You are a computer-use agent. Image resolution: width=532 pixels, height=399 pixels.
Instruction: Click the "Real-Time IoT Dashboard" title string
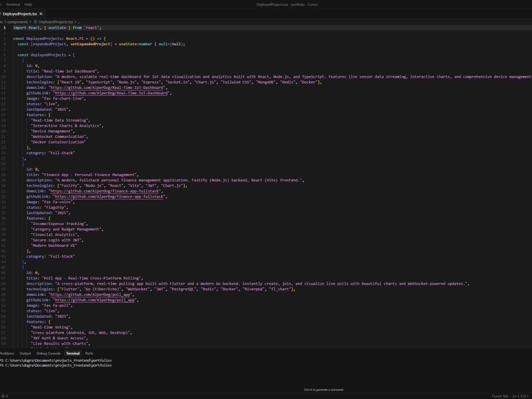click(x=70, y=71)
